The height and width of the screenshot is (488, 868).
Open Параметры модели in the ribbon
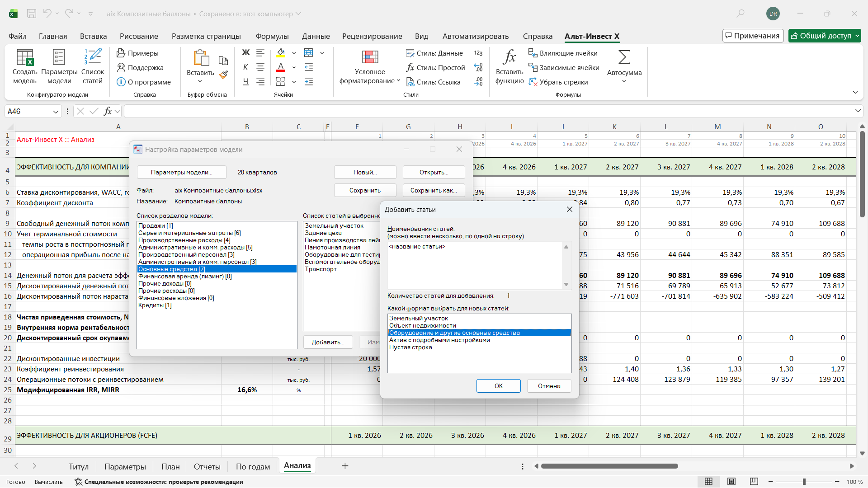pyautogui.click(x=59, y=58)
